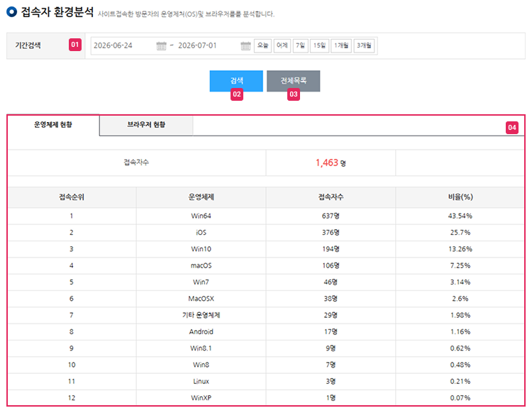Choose the 15일 period button
This screenshot has width=532, height=413.
[319, 45]
